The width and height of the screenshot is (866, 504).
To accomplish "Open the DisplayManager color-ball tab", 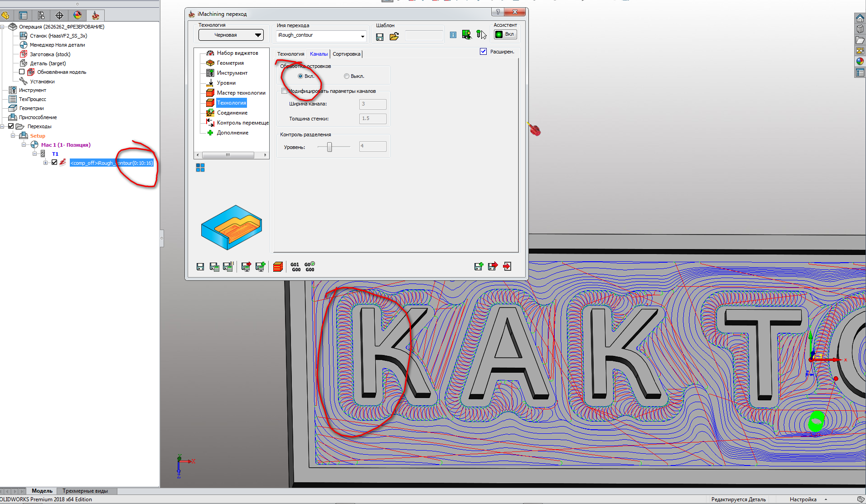I will [x=77, y=15].
